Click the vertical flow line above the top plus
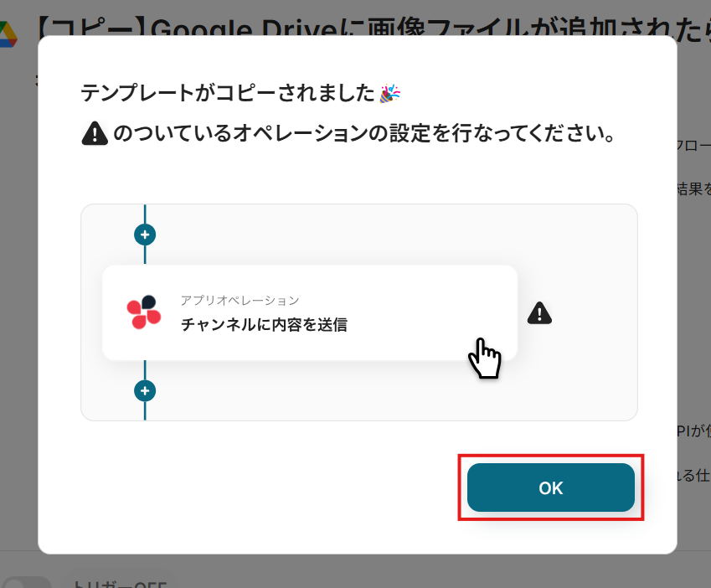This screenshot has width=711, height=588. (x=145, y=214)
